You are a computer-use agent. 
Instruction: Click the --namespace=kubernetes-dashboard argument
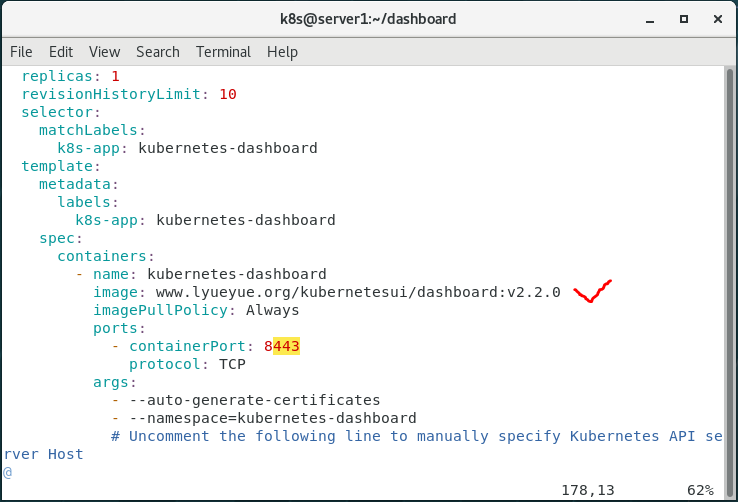pyautogui.click(x=273, y=418)
